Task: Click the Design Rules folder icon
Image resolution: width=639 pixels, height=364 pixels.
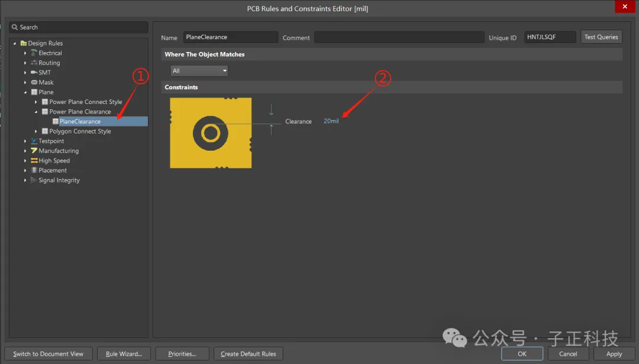Action: [24, 43]
